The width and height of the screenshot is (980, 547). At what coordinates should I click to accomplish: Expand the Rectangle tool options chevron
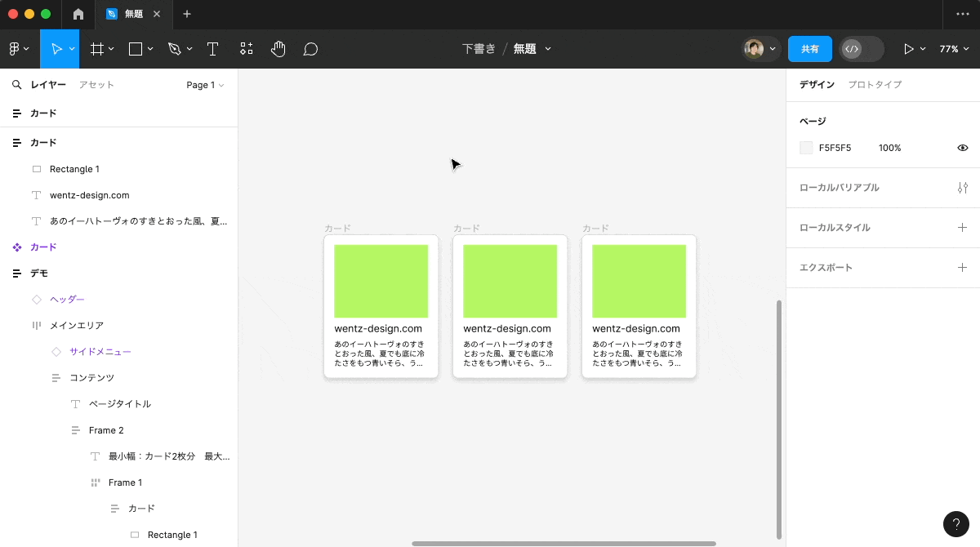[149, 48]
